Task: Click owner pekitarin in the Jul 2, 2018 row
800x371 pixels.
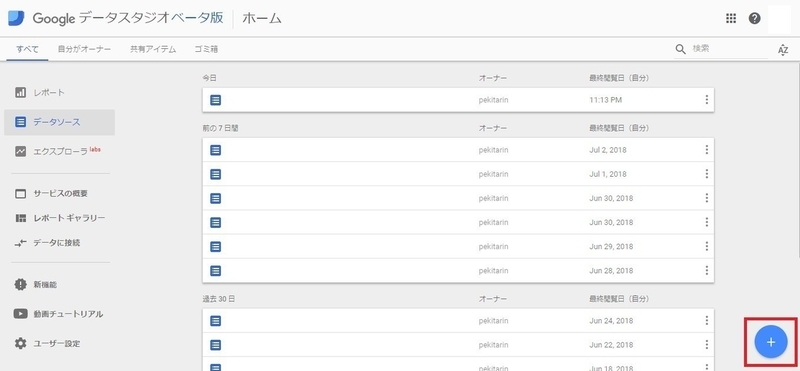Action: (x=493, y=150)
